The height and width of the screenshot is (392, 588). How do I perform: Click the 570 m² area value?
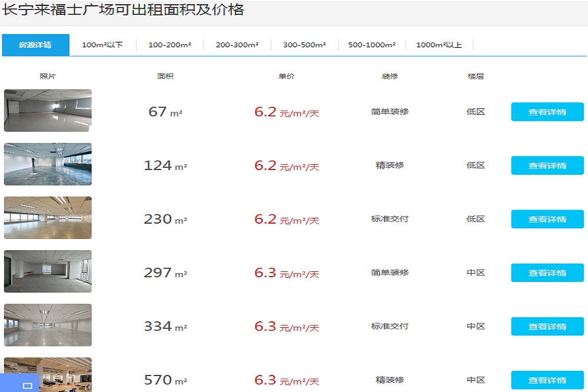165,380
